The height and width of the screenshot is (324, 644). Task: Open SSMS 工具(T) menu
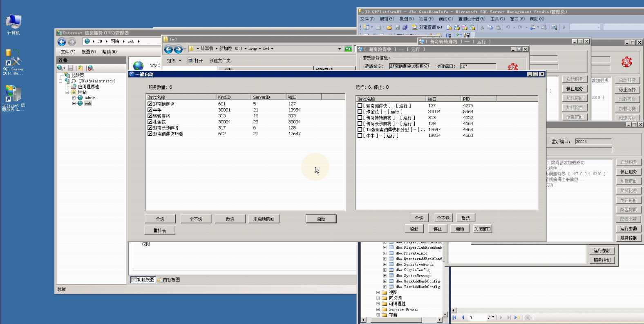497,19
